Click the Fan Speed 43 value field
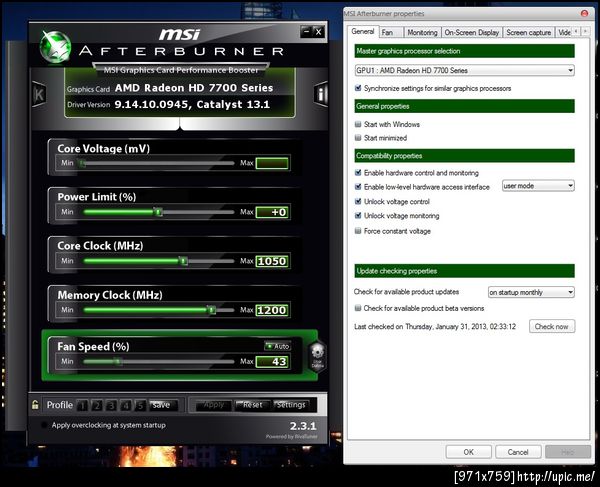 pos(272,362)
